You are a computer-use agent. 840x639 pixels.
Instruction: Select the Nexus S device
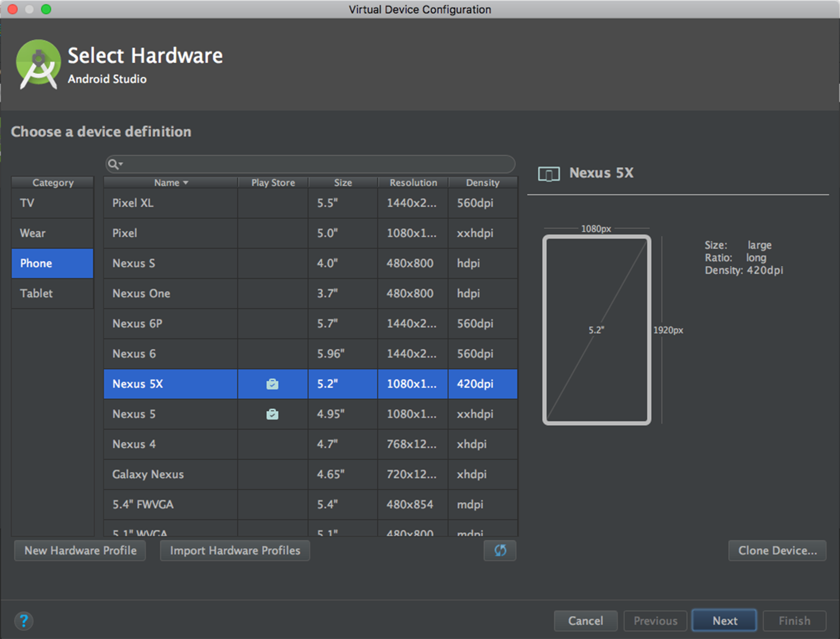click(x=133, y=263)
